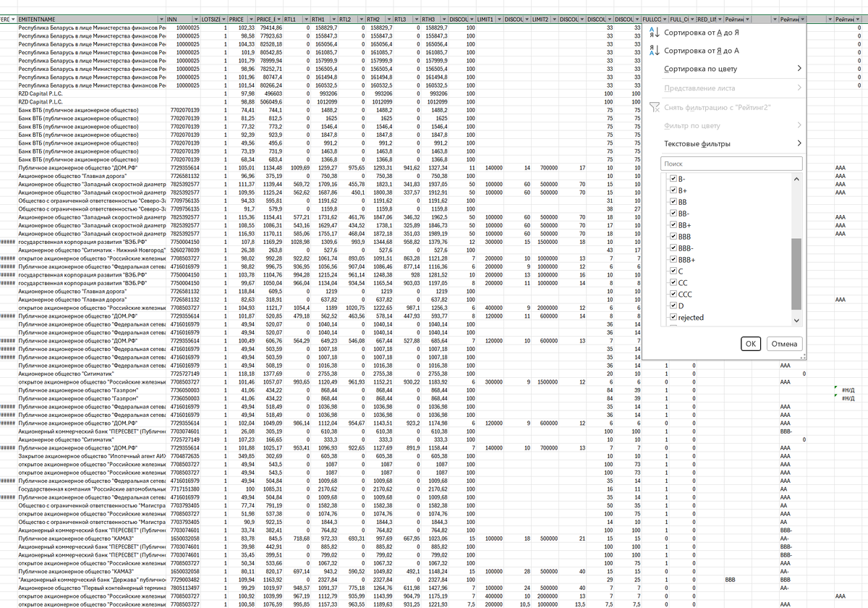
Task: Open the LIMIT2 column filter dropdown
Action: [x=554, y=18]
